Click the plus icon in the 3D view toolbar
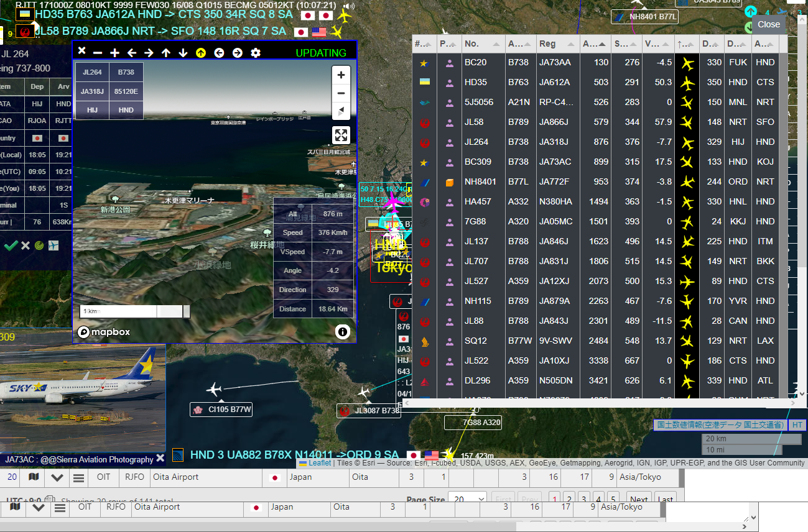The height and width of the screenshot is (532, 808). coord(114,53)
